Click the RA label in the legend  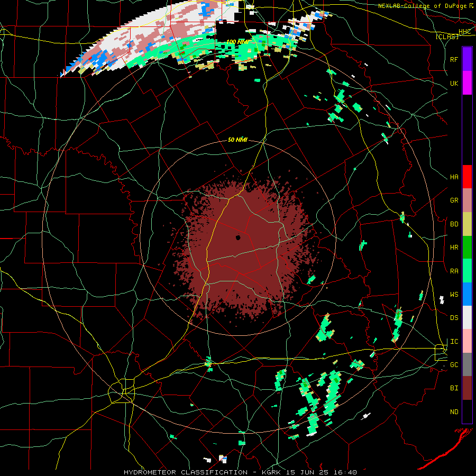point(454,271)
